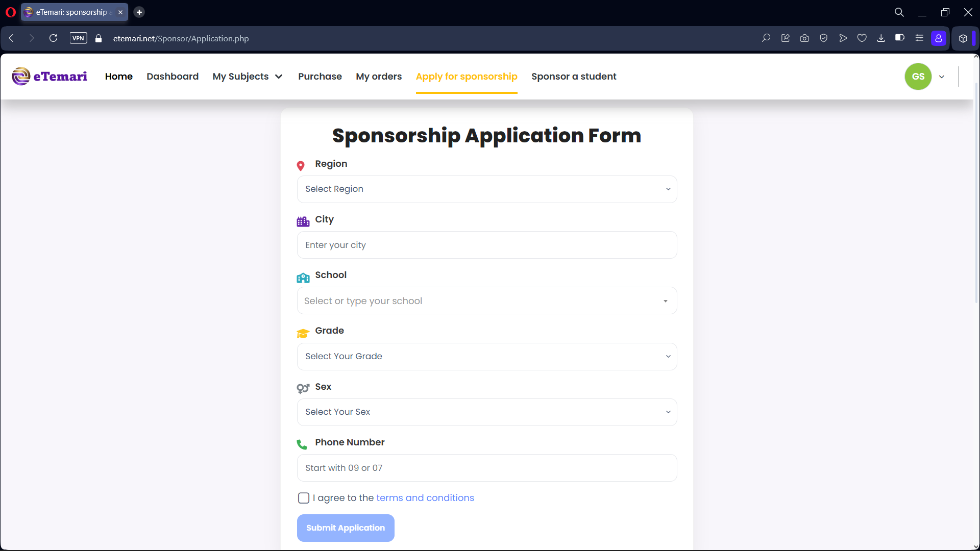The height and width of the screenshot is (551, 980).
Task: Click the Opera menu logo
Action: pos(11,12)
